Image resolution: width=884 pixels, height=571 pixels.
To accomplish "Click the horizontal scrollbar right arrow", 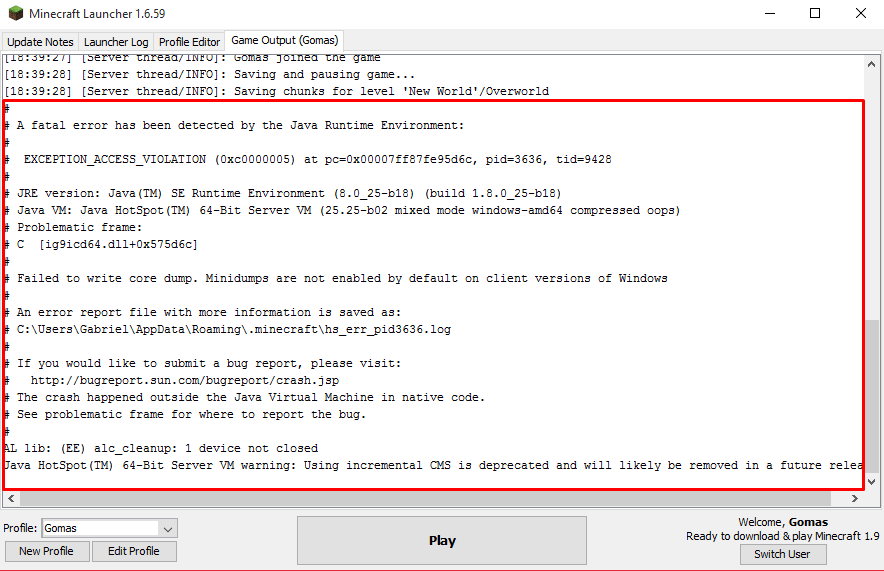I will click(855, 498).
